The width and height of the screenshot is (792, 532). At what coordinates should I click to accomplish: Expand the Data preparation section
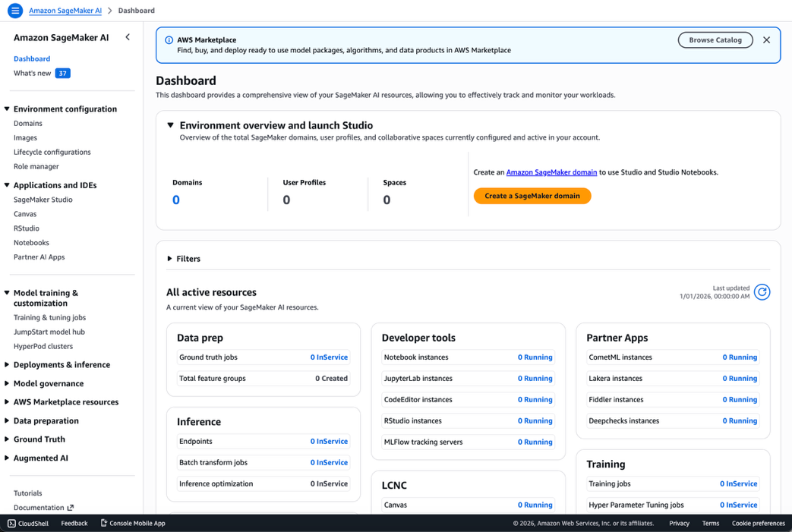coord(7,420)
